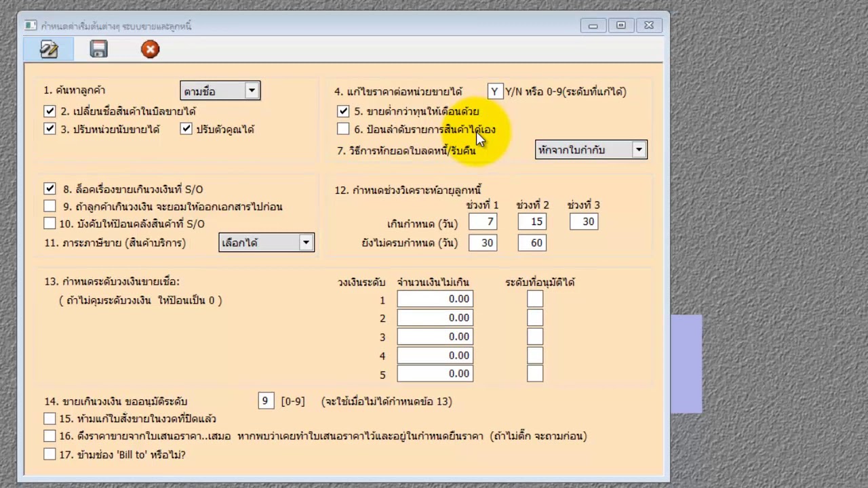Click the label 1. ค้นหาลูกค้า

pyautogui.click(x=75, y=90)
